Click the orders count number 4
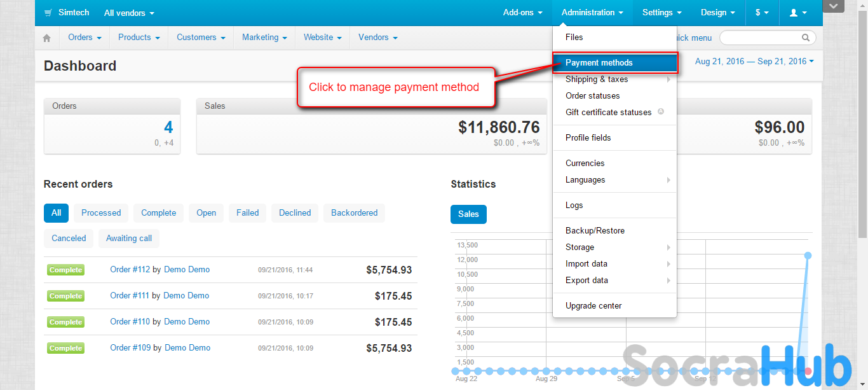This screenshot has height=390, width=868. [168, 127]
